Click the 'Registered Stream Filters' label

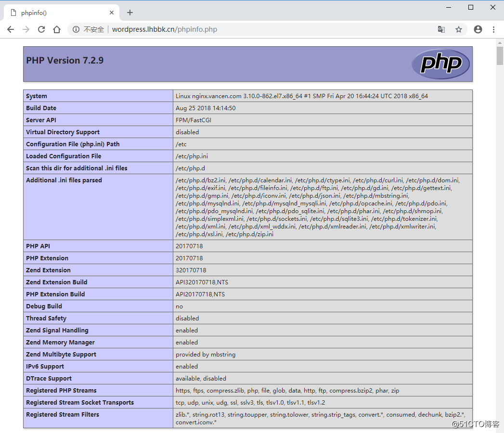[63, 415]
